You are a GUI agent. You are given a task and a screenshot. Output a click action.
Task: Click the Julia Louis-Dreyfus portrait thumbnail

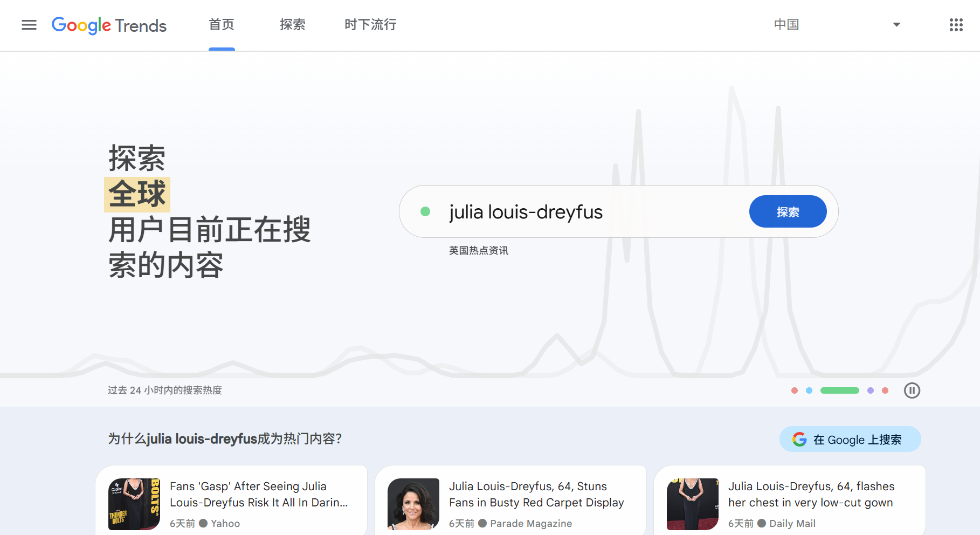click(413, 504)
